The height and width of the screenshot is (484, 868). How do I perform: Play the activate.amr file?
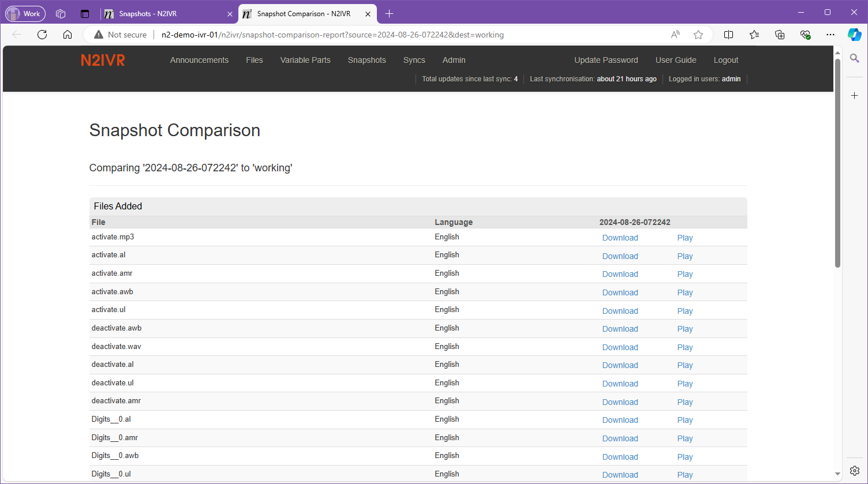click(685, 274)
